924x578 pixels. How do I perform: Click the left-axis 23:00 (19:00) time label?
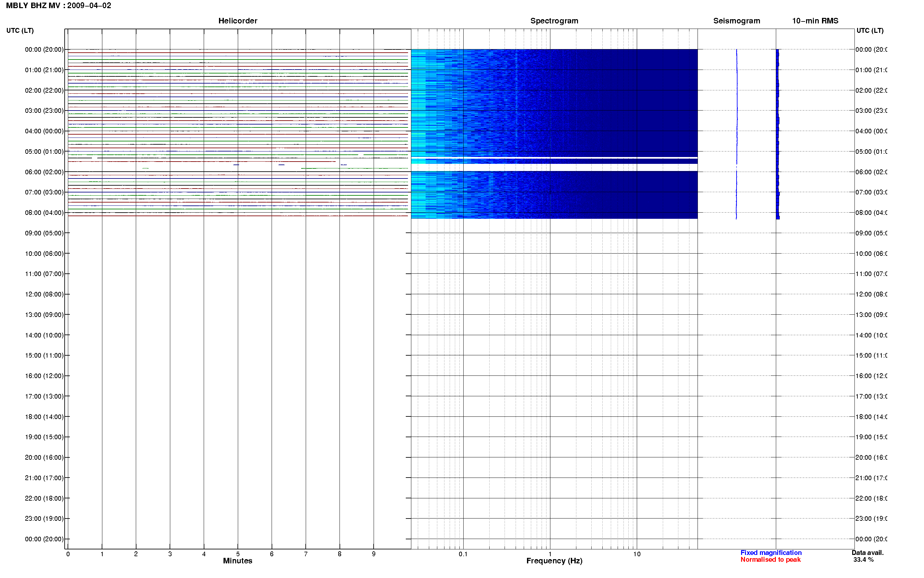pyautogui.click(x=44, y=519)
